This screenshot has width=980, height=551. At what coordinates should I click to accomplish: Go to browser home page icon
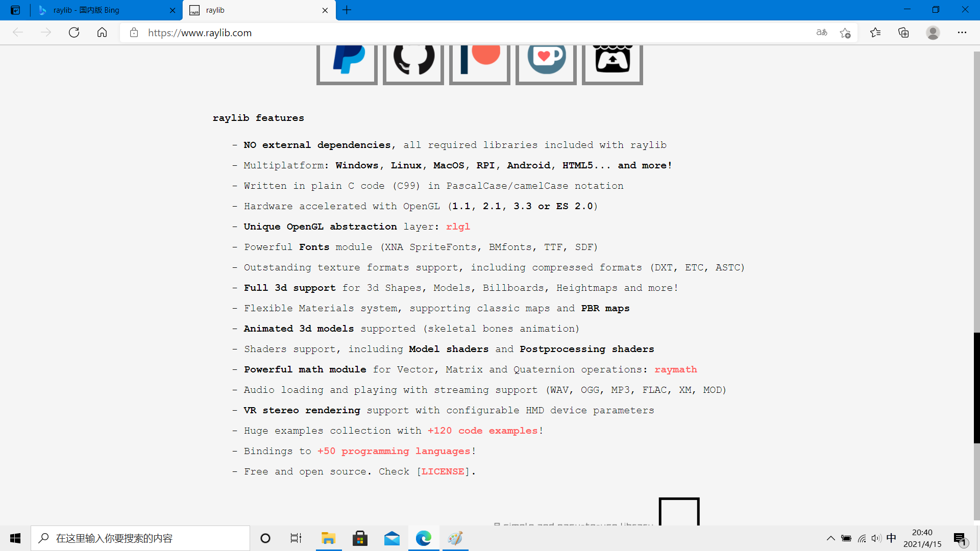[x=102, y=33]
